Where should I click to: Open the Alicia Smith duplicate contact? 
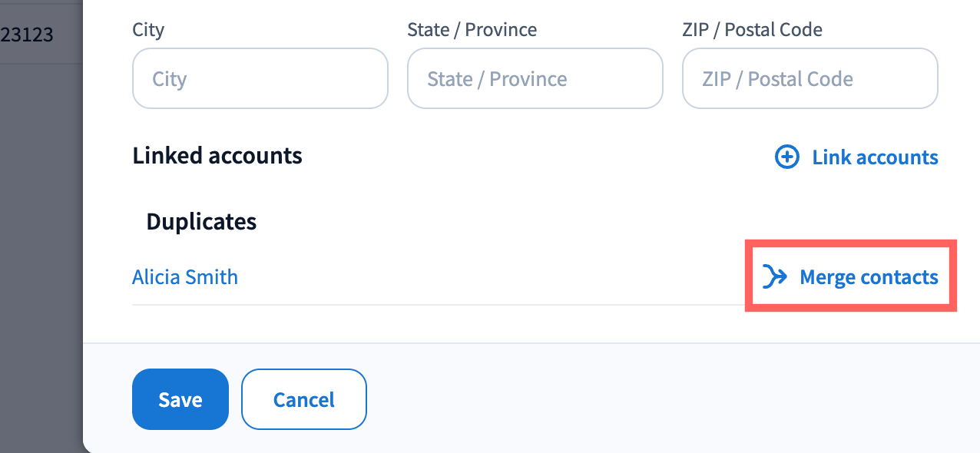point(185,277)
